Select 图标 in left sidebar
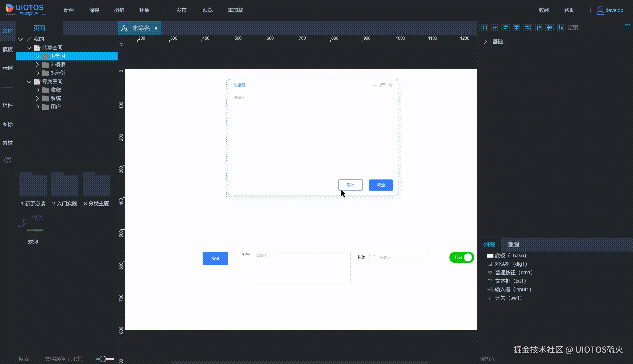 [8, 124]
